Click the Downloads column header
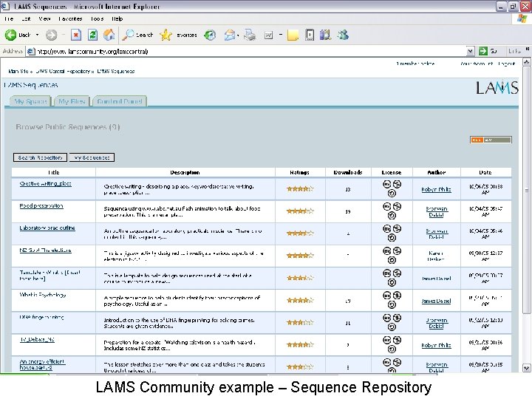The width and height of the screenshot is (532, 399). click(348, 172)
